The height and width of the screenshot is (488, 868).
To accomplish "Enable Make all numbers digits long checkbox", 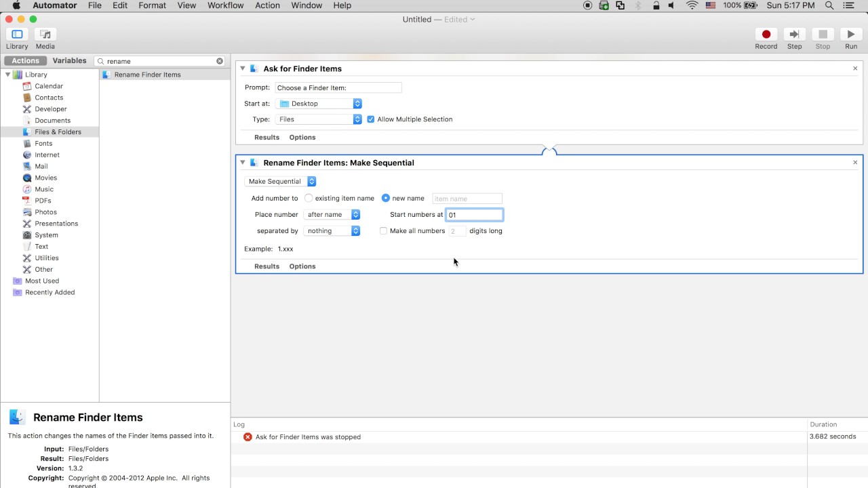I will coord(383,231).
